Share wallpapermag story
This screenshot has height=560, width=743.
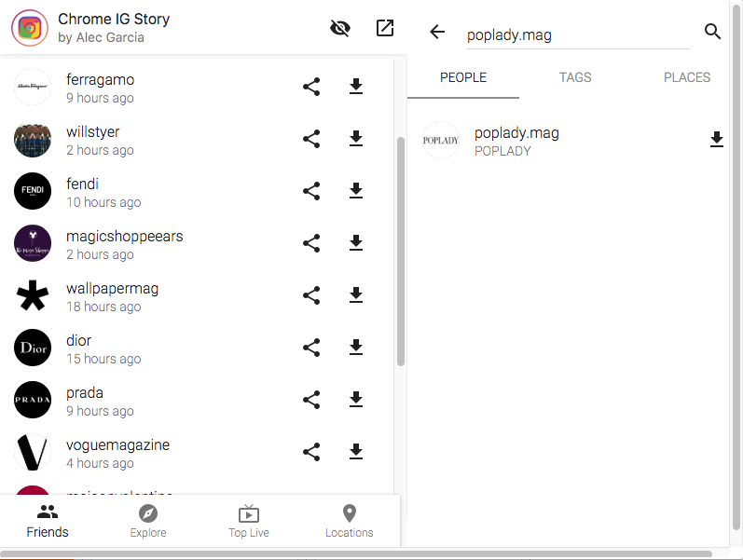(x=311, y=295)
